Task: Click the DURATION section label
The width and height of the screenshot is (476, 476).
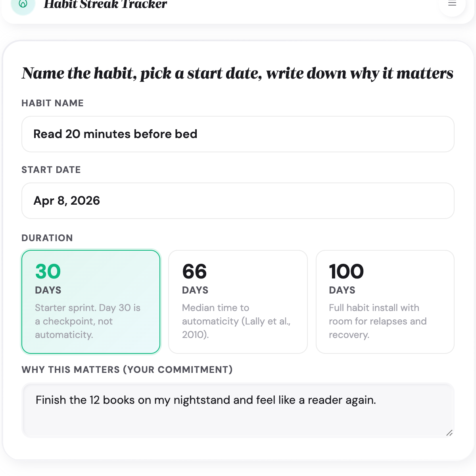Action: tap(47, 238)
